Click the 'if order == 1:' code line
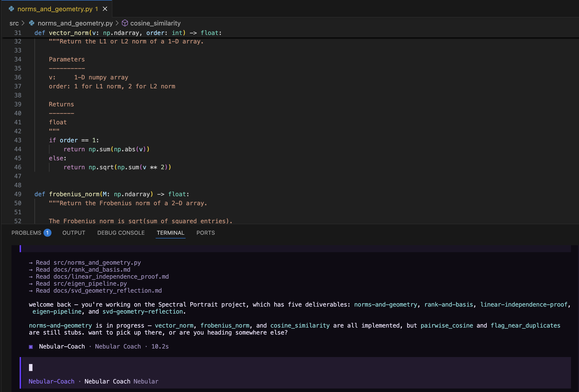 [x=74, y=140]
